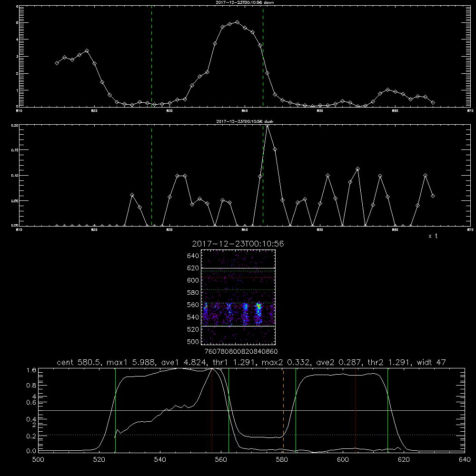Click the '760780800820840860' x-axis labels under the spectrogram

pyautogui.click(x=241, y=352)
